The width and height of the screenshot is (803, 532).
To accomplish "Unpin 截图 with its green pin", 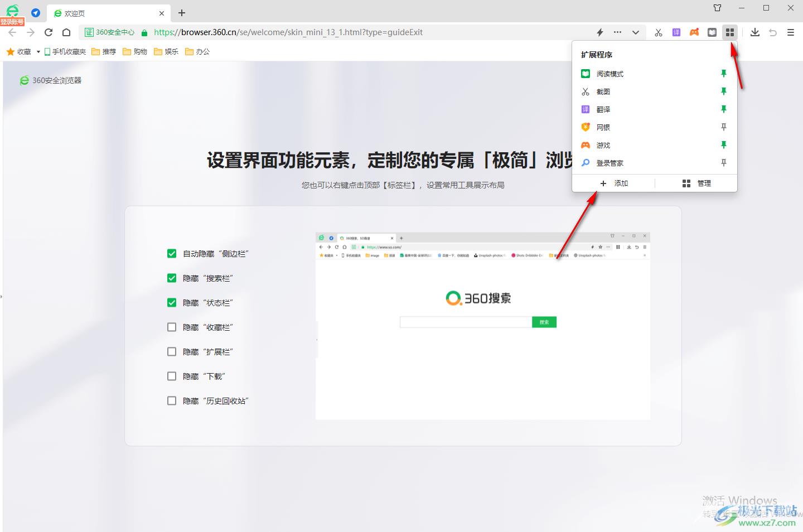I will 724,91.
